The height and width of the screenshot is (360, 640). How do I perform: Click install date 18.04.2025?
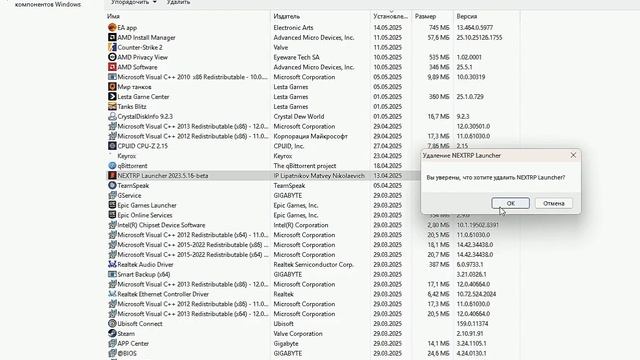[387, 166]
